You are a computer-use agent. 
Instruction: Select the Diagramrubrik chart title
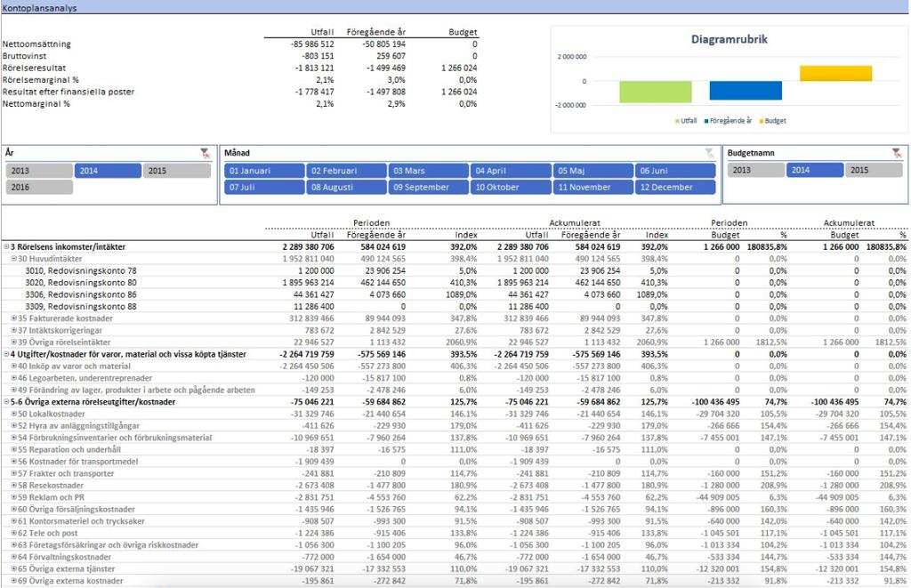coord(730,39)
